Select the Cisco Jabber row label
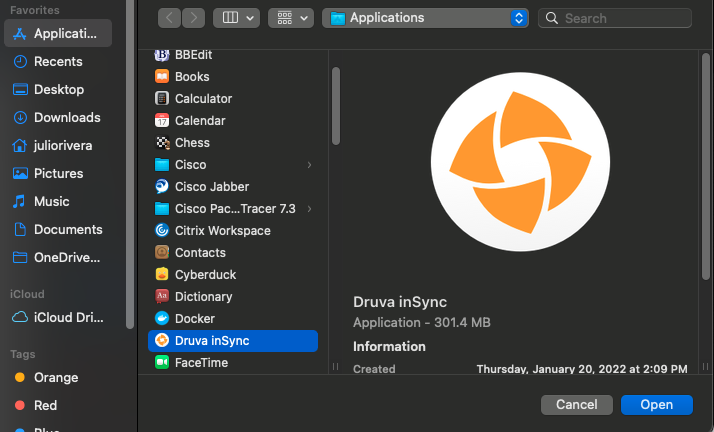The image size is (714, 432). click(212, 187)
